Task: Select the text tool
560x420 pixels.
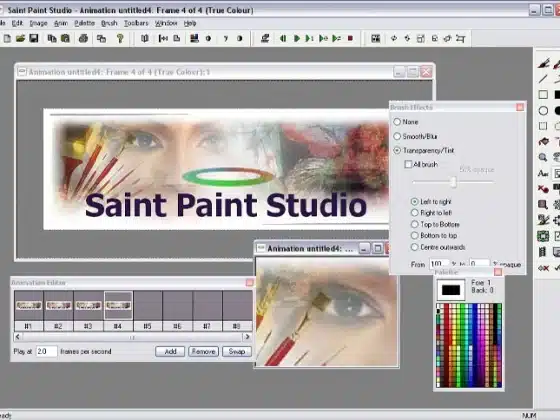Action: [x=543, y=174]
